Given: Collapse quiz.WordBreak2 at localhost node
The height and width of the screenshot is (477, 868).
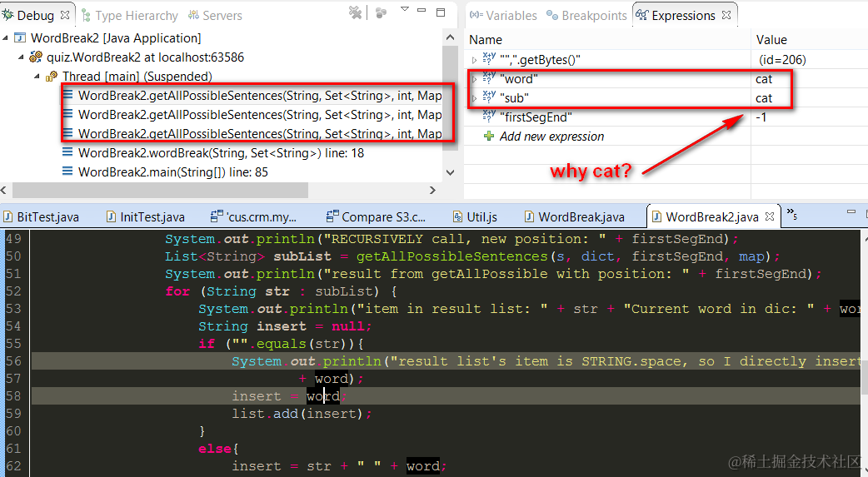Looking at the screenshot, I should click(x=21, y=57).
